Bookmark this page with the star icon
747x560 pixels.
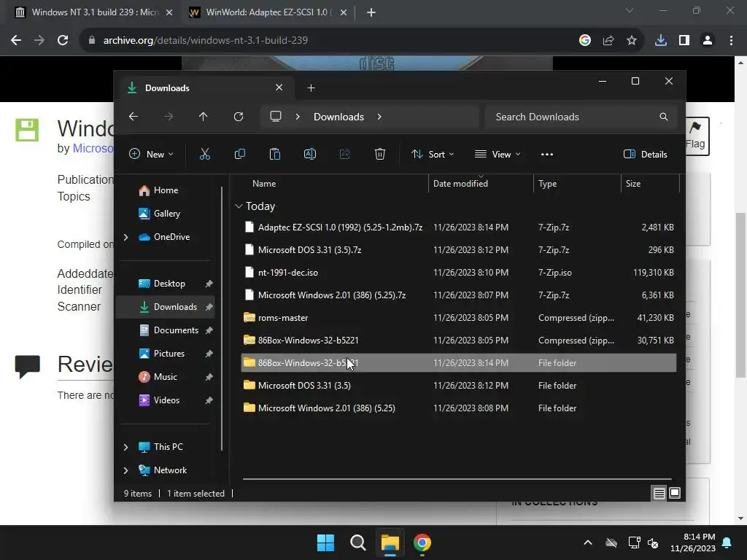pos(632,41)
